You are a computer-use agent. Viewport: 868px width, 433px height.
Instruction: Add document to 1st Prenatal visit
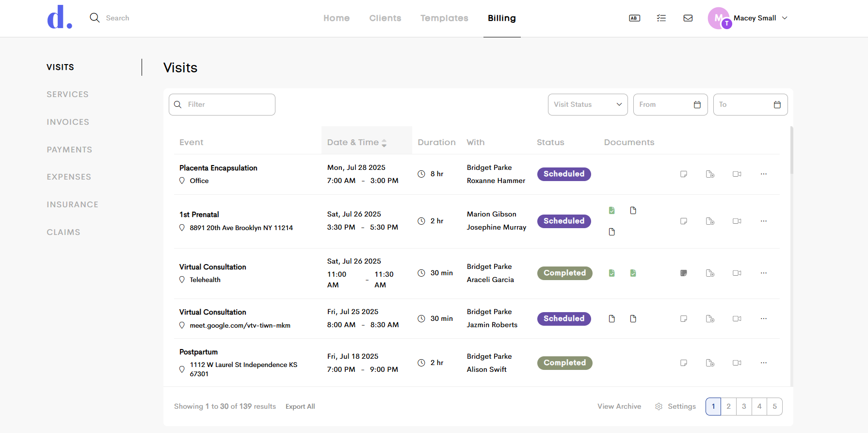[710, 221]
